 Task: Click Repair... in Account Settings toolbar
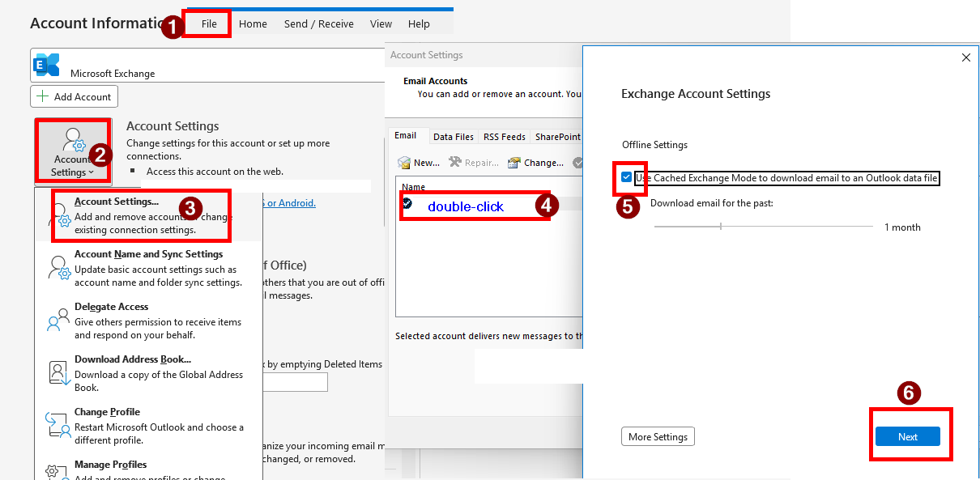(x=474, y=163)
